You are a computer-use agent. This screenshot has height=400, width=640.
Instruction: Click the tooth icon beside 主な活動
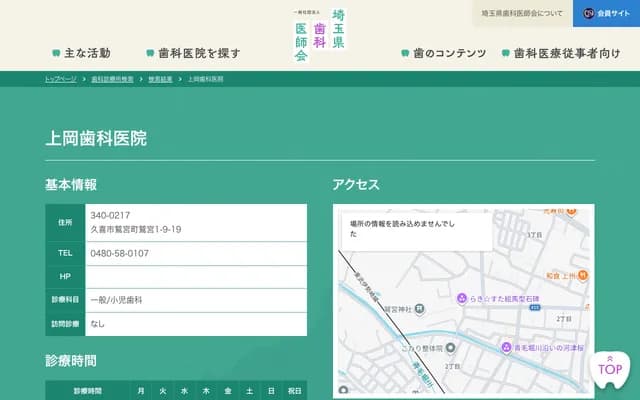[56, 53]
